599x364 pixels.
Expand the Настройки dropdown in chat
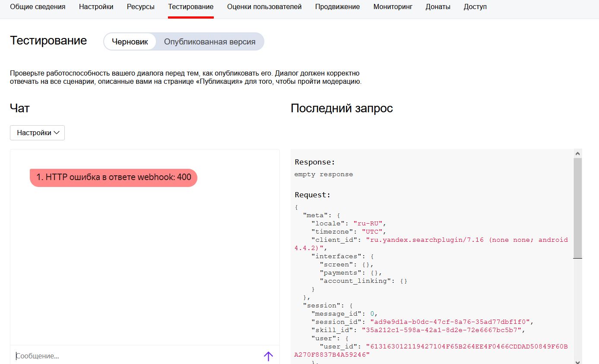tap(38, 133)
